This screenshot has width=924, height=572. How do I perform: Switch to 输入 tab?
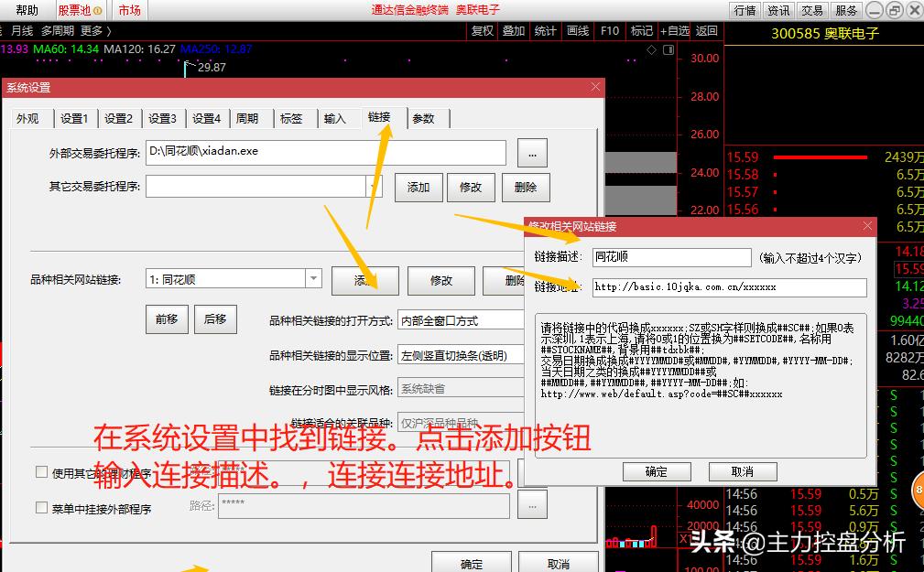point(335,118)
